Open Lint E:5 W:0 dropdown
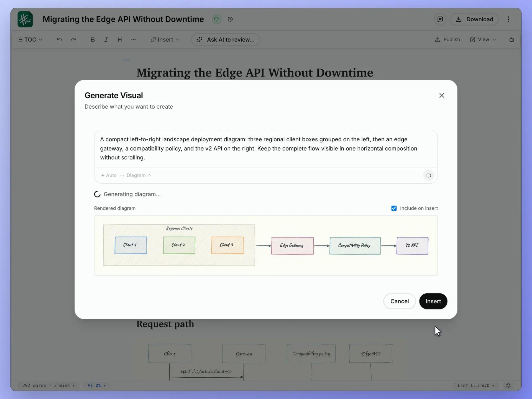Screen dimensions: 532x399 point(476,385)
